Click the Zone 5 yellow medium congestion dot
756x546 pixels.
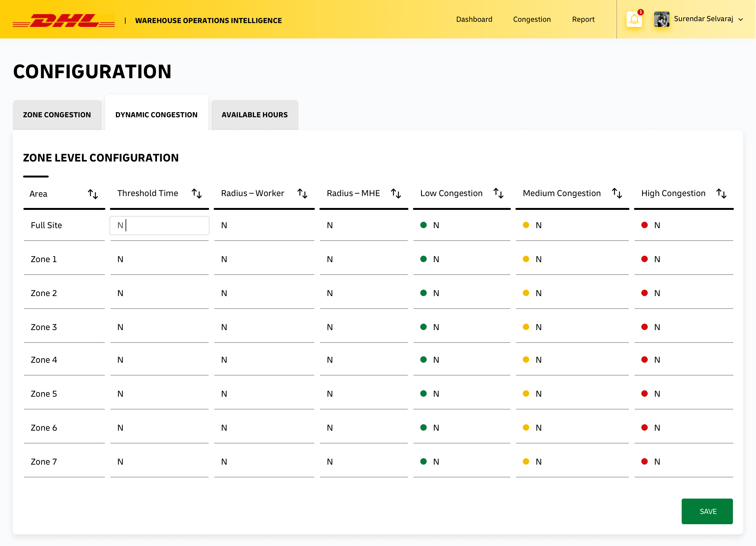coord(526,394)
